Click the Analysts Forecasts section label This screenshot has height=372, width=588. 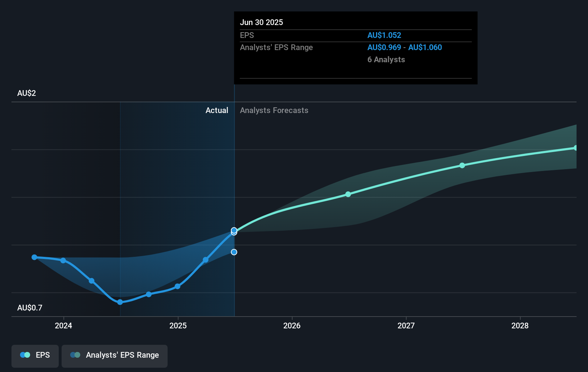274,111
